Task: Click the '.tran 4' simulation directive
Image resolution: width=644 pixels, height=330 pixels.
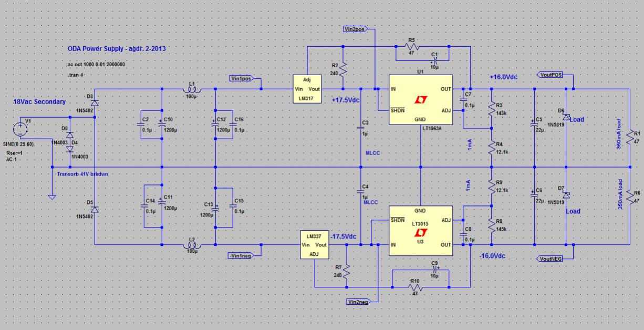Action: (x=76, y=75)
